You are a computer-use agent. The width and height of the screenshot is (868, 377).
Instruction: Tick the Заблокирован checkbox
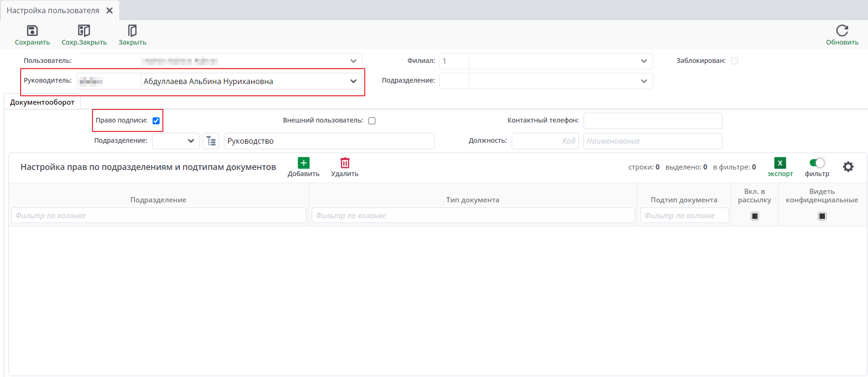(734, 61)
